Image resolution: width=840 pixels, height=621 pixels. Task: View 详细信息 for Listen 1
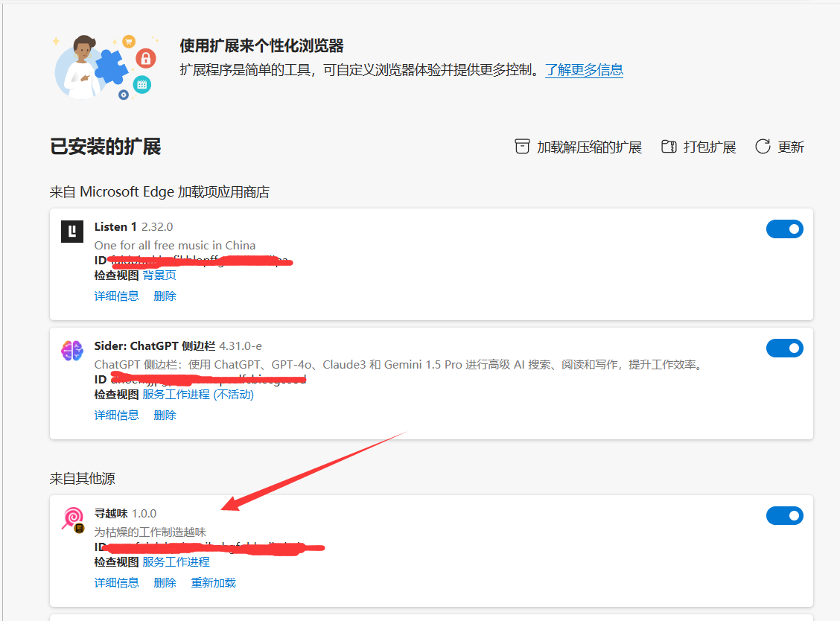[x=116, y=296]
